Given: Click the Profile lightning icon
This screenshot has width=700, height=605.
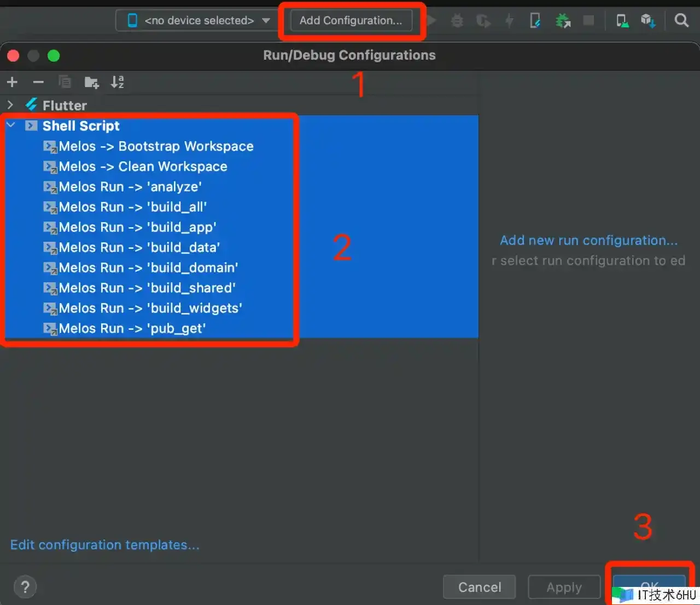Looking at the screenshot, I should [509, 21].
